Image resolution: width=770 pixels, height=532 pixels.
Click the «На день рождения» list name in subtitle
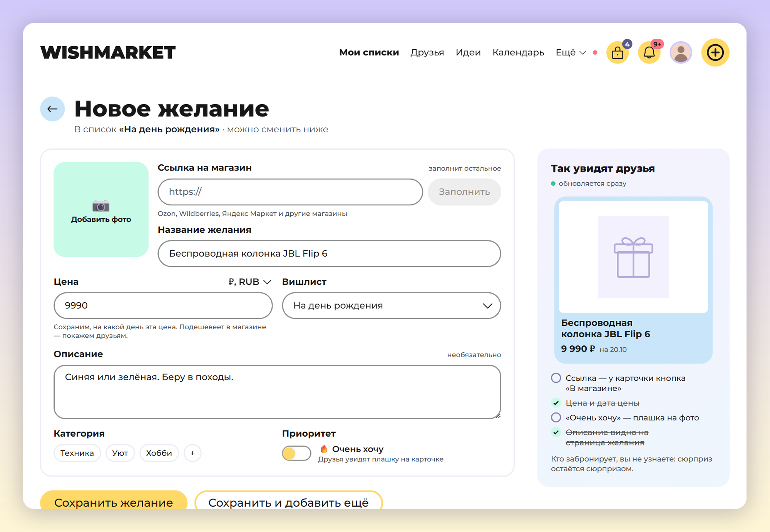[169, 129]
